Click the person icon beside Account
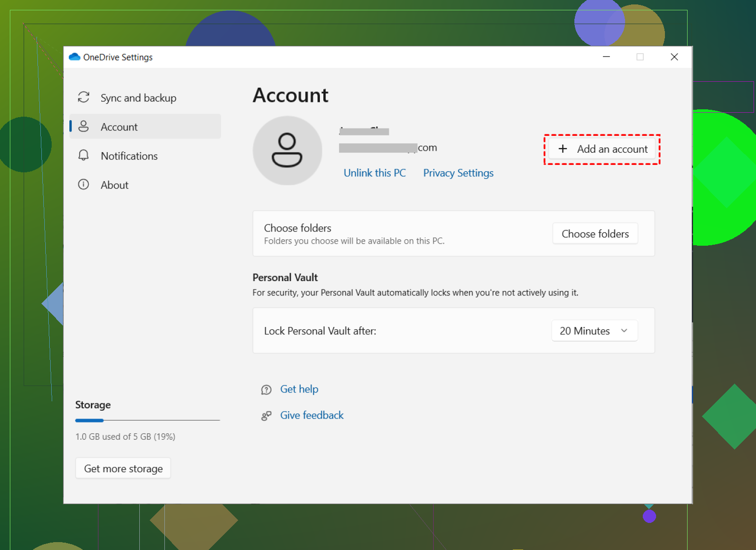The height and width of the screenshot is (550, 756). 84,127
